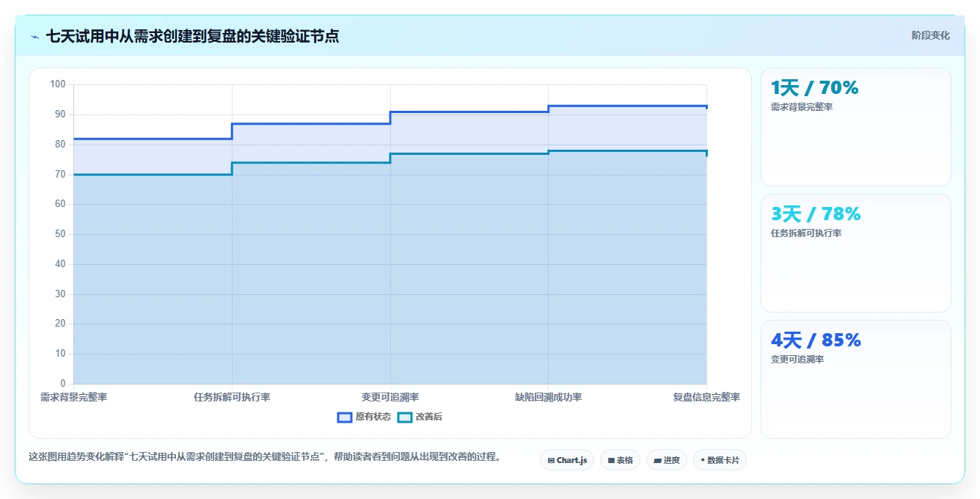Click the 缺陷回溯成功率 x-axis label

(549, 397)
